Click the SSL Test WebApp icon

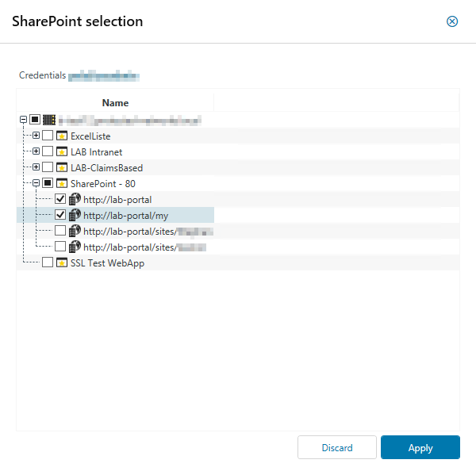point(62,262)
